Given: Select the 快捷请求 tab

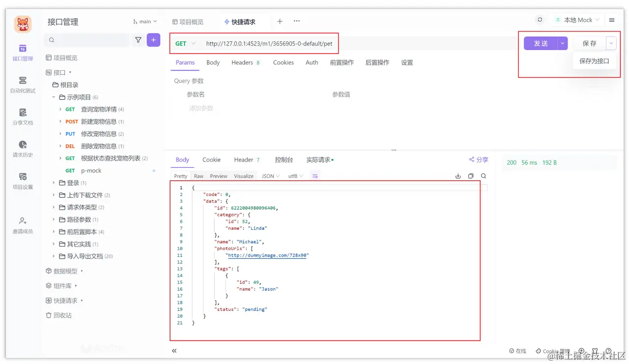Looking at the screenshot, I should [240, 22].
